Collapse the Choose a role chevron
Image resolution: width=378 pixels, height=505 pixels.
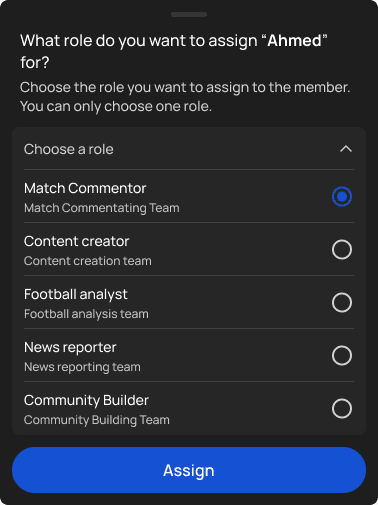[x=346, y=149]
